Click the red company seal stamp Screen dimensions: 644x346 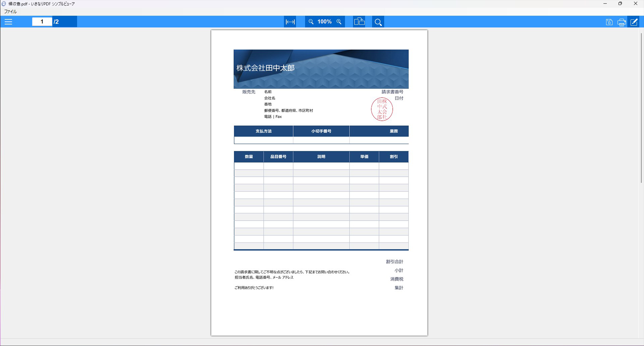tap(382, 109)
